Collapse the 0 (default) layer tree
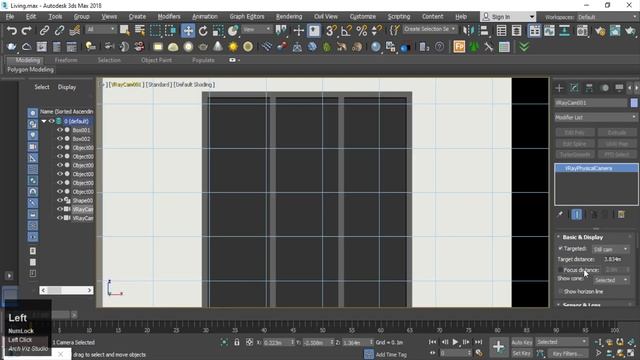 (44, 121)
